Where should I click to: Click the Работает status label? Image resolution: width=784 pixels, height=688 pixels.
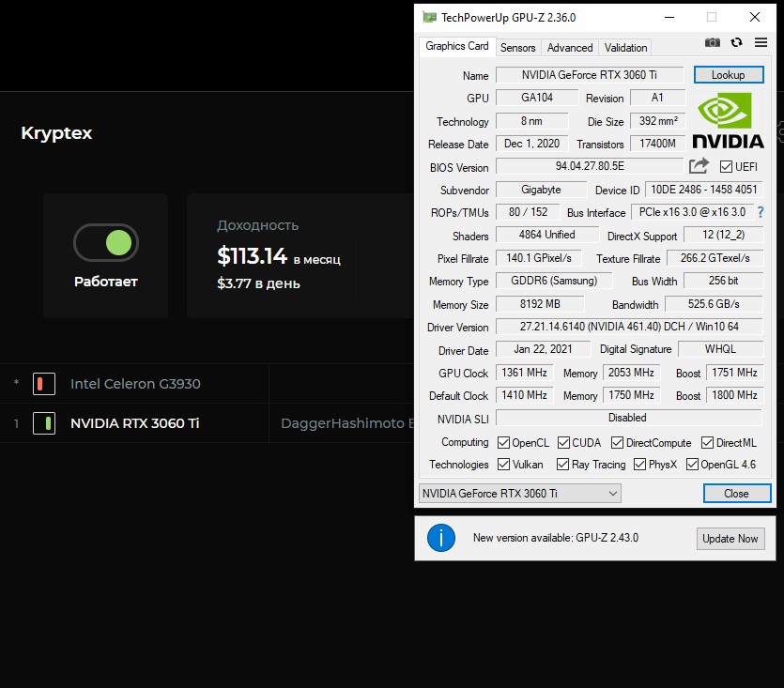[x=106, y=282]
